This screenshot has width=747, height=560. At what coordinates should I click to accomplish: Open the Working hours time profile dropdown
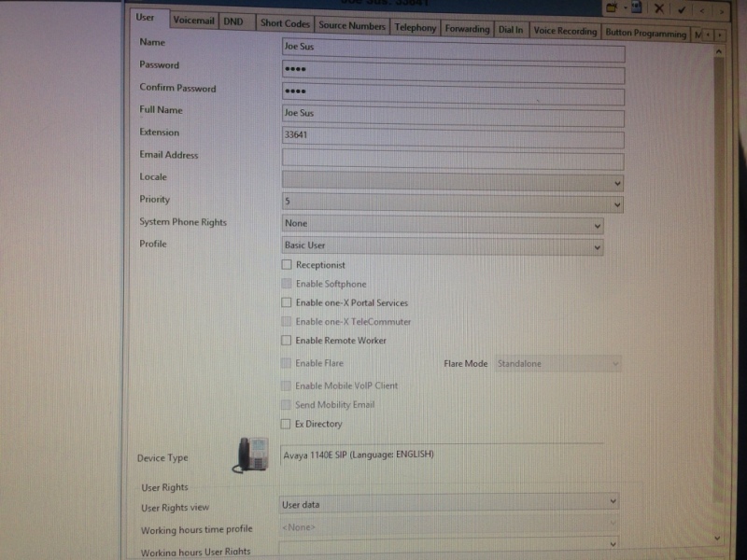[x=449, y=525]
